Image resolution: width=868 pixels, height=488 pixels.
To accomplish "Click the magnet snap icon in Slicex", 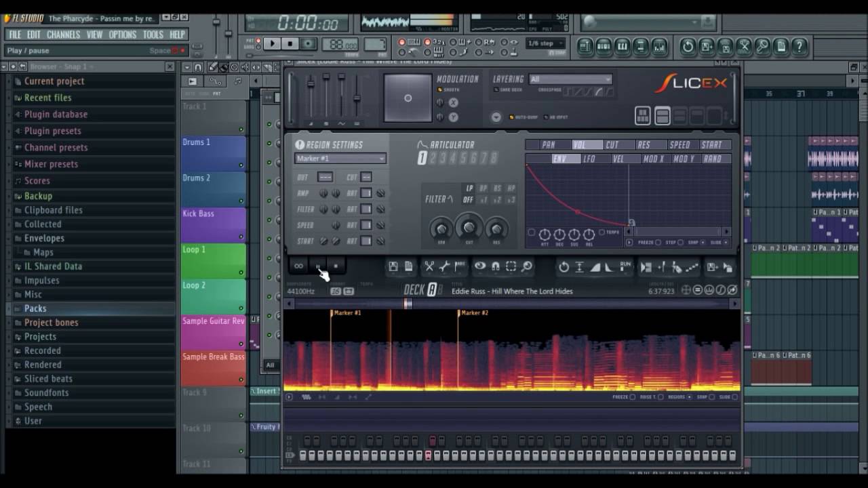I will [x=496, y=267].
